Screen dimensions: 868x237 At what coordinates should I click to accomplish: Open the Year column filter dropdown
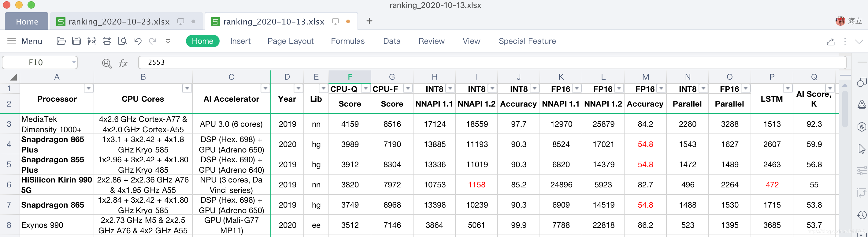[298, 88]
